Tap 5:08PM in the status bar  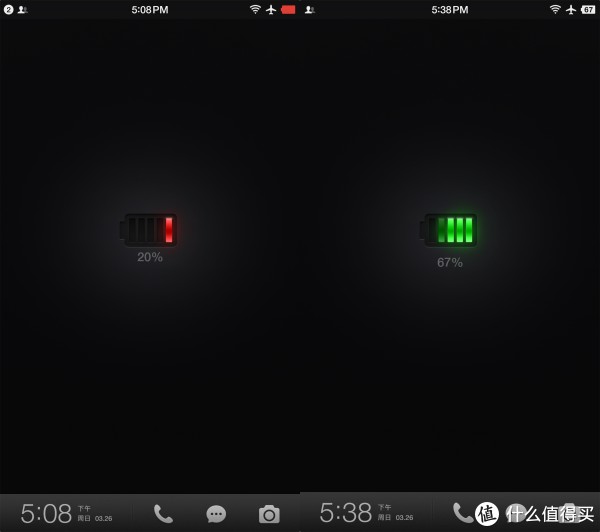(150, 10)
